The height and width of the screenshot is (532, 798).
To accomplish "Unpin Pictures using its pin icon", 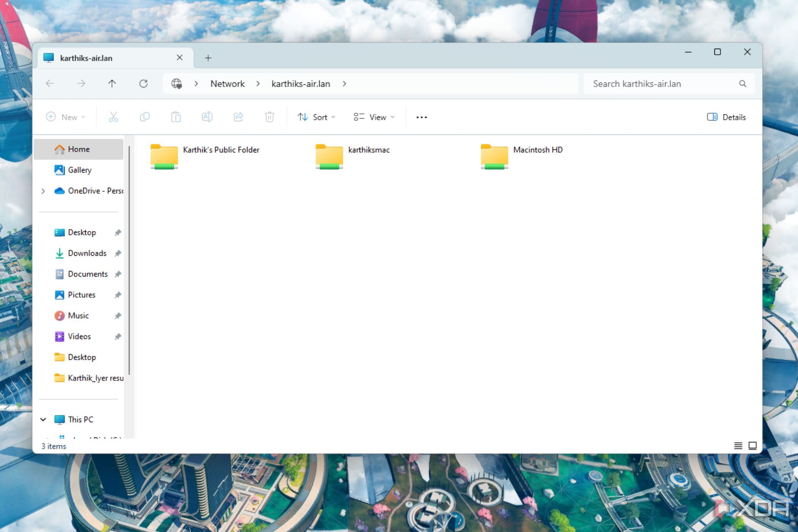I will click(118, 295).
